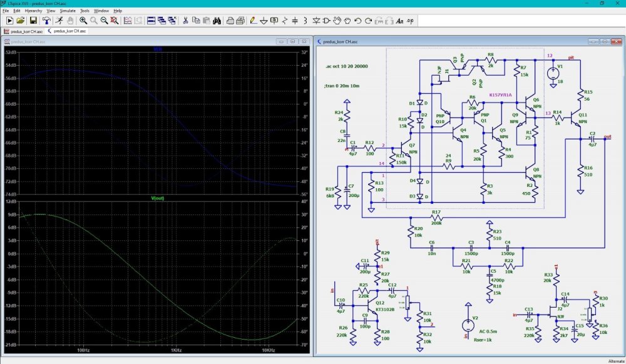This screenshot has width=626, height=364.
Task: Switch to the first predus_korr CH.asc waveform tab
Action: click(24, 30)
